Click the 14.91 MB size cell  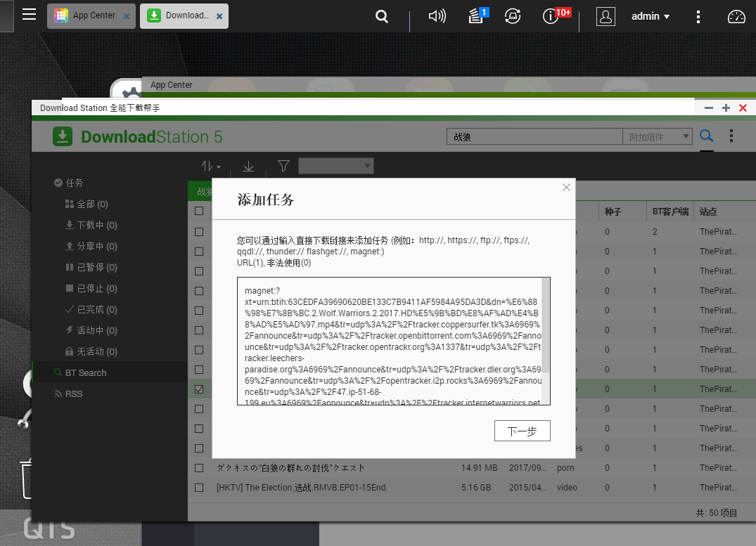pyautogui.click(x=479, y=468)
